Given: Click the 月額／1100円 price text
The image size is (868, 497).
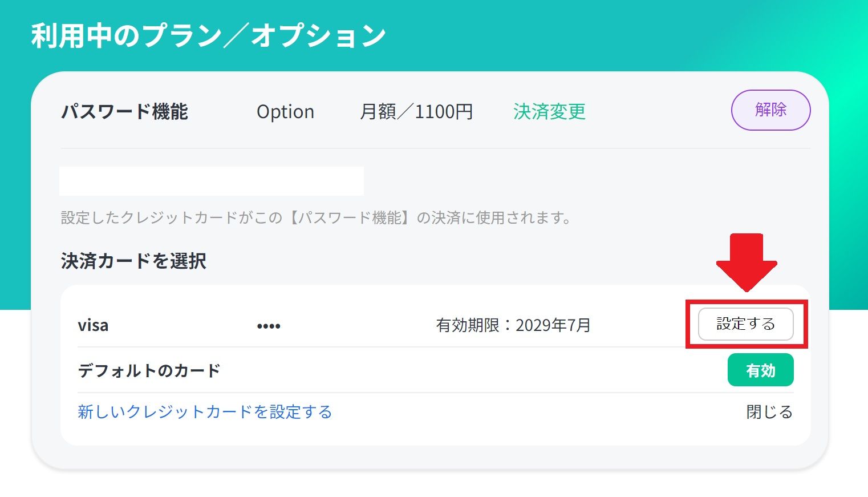Looking at the screenshot, I should 416,111.
